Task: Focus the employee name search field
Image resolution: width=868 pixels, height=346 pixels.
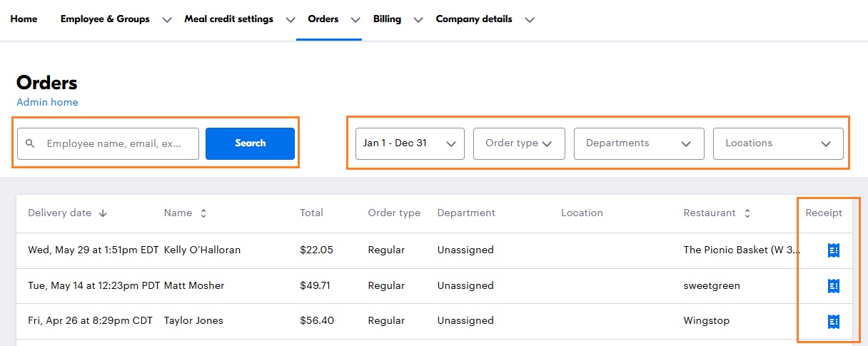Action: pyautogui.click(x=118, y=143)
